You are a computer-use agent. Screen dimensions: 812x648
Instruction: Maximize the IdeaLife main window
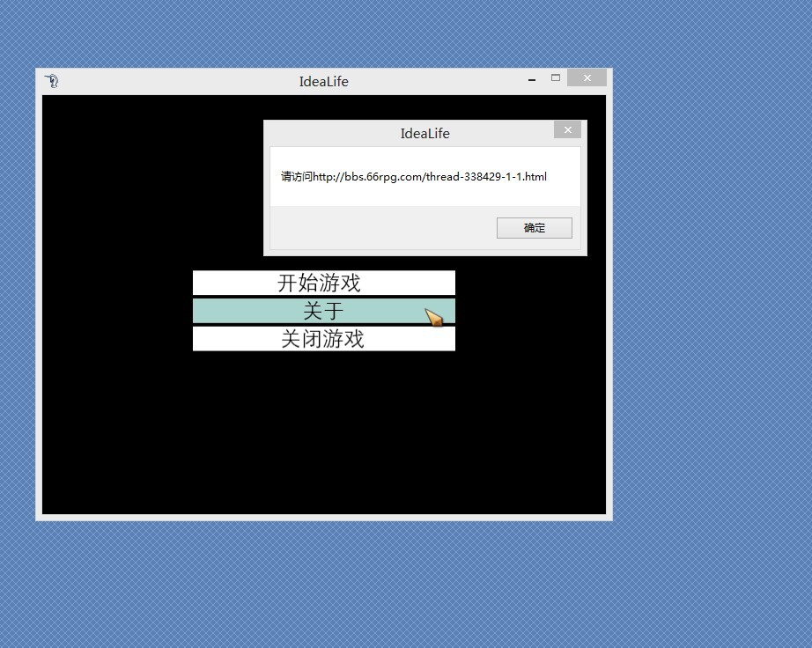556,78
